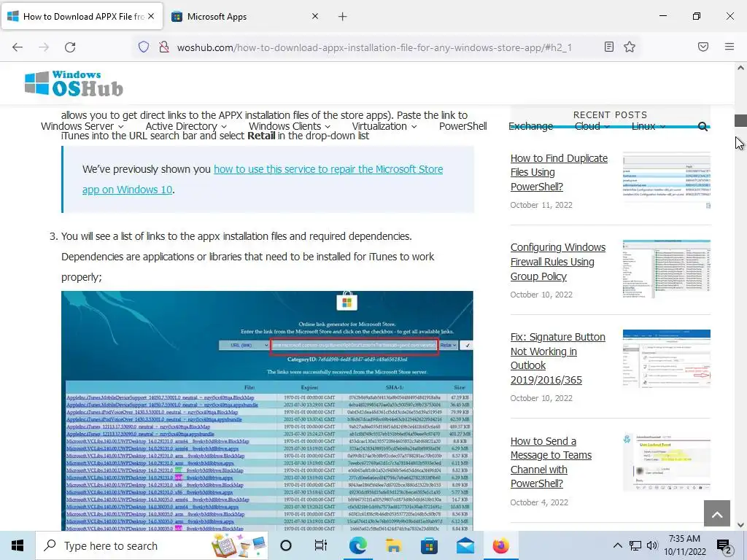747x560 pixels.
Task: Select the How to Download APPX tab
Action: [82, 17]
